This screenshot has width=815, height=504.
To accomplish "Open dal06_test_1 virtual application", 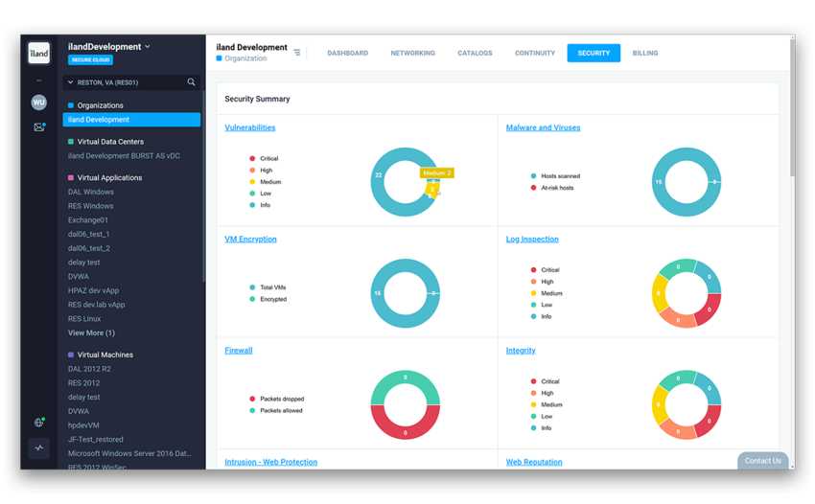I will [x=88, y=234].
